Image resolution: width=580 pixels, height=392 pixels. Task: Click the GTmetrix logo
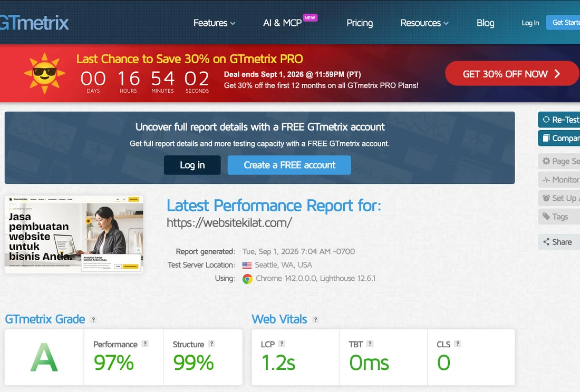[x=34, y=23]
